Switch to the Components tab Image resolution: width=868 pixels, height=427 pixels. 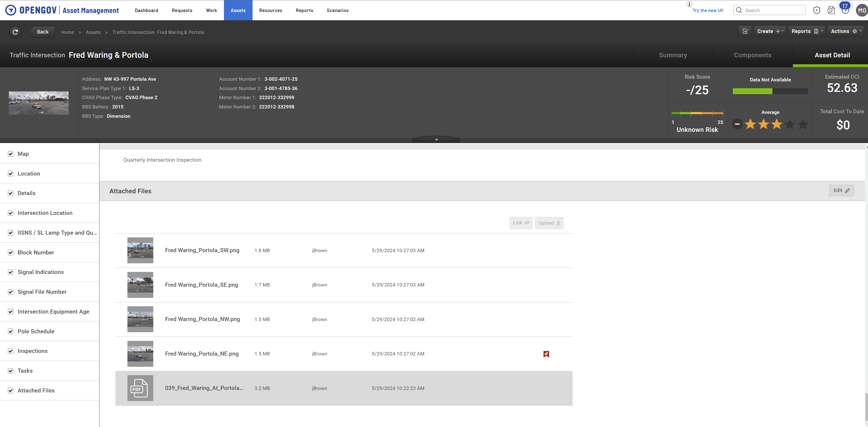point(752,55)
